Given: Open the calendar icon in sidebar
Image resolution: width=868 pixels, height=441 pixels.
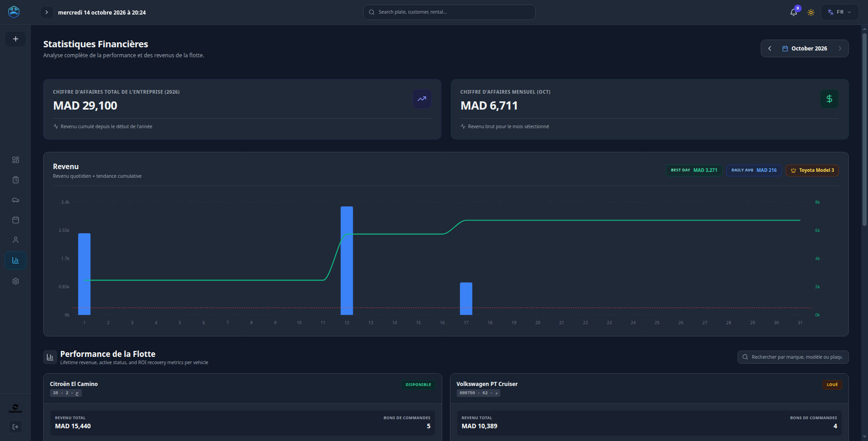Looking at the screenshot, I should 15,220.
